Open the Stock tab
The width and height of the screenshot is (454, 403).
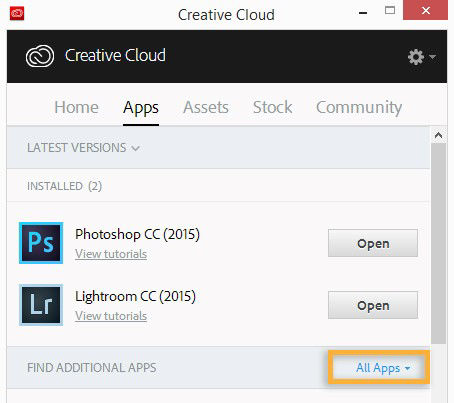coord(272,107)
